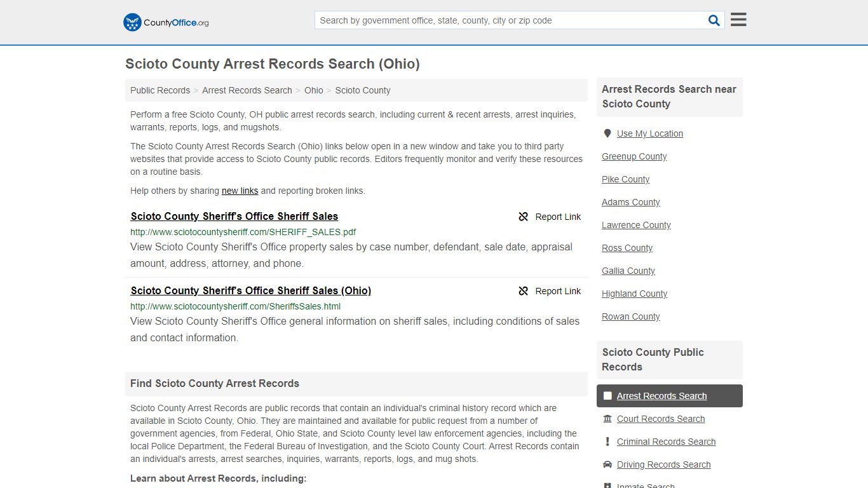868x488 pixels.
Task: Open Greenup County arrest records
Action: 634,156
